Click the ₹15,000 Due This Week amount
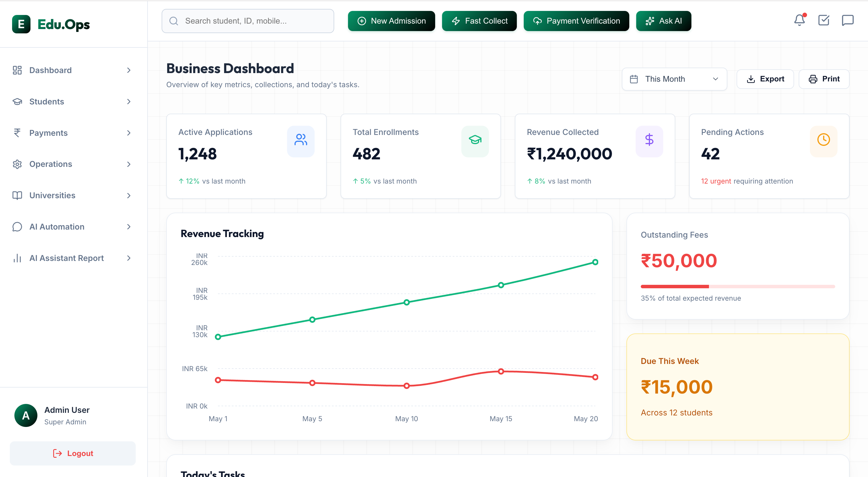 coord(676,387)
